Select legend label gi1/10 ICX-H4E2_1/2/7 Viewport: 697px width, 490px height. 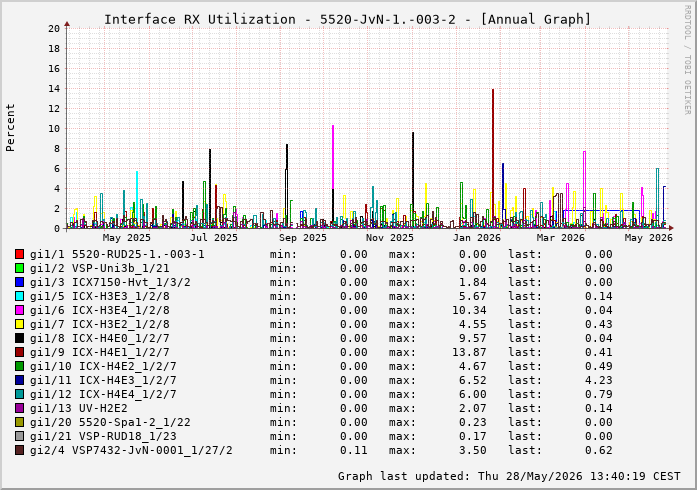(103, 366)
